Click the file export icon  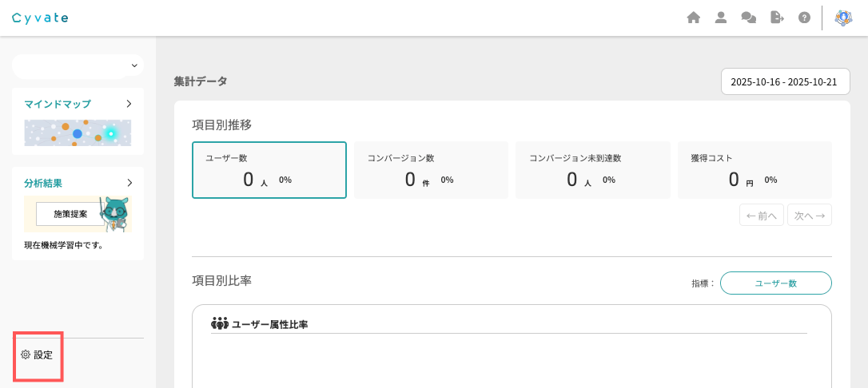[x=777, y=18]
